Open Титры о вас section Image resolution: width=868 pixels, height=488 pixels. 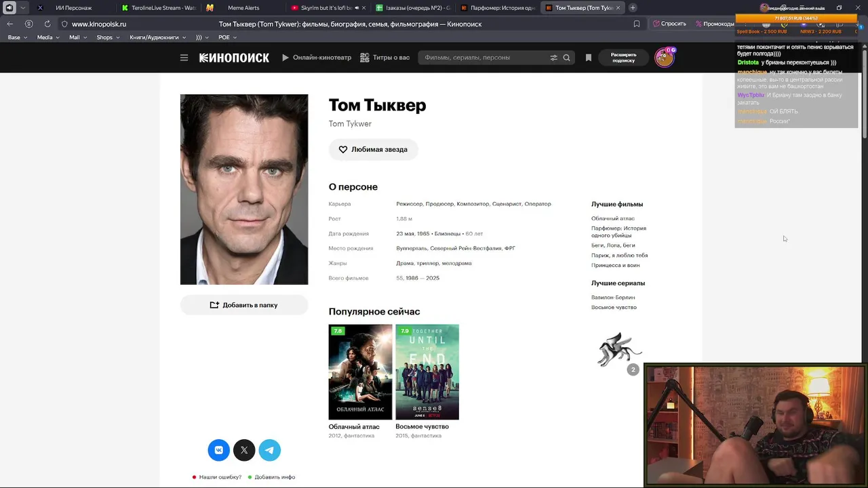click(x=384, y=58)
